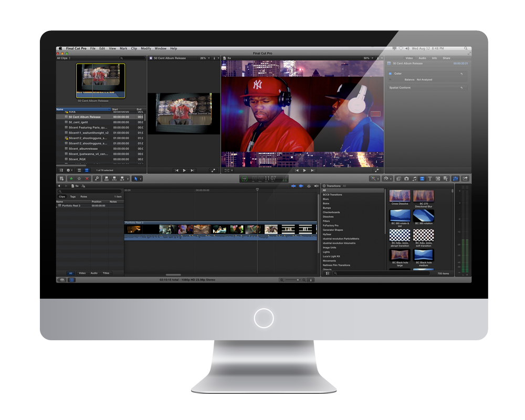The image size is (525, 420).
Task: Click the system volume icon
Action: 407,49
